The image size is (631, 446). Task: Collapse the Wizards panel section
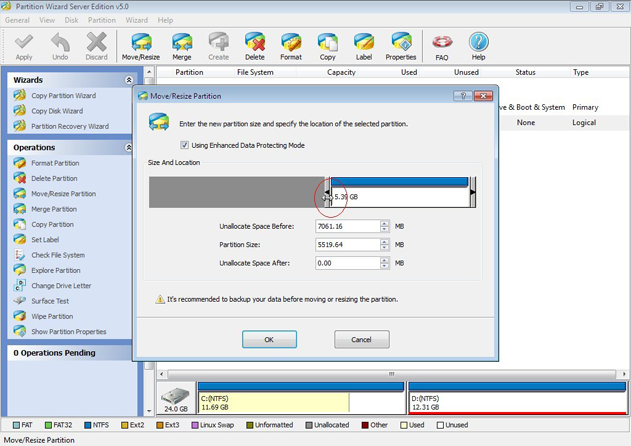128,79
